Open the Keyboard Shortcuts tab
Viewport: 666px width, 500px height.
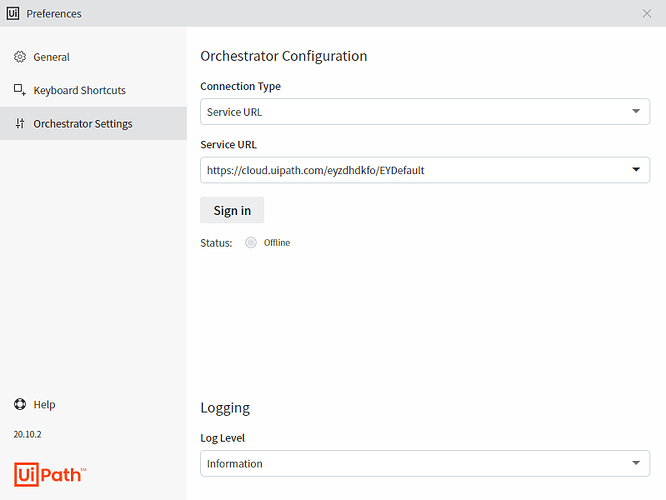point(93,90)
